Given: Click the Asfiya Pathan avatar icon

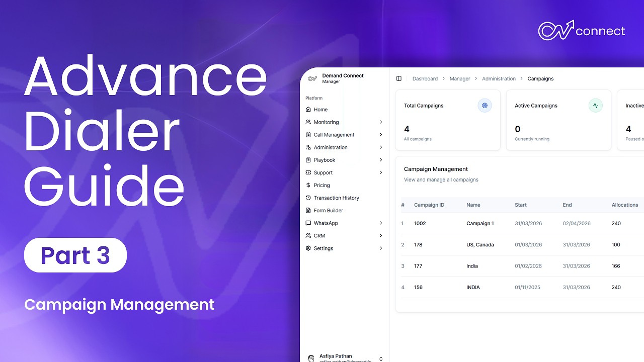Looking at the screenshot, I should [x=311, y=358].
